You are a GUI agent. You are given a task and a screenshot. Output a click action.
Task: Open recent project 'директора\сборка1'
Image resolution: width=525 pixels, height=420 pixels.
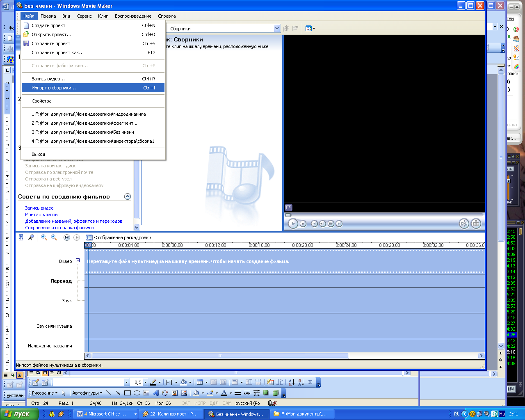[x=93, y=141]
